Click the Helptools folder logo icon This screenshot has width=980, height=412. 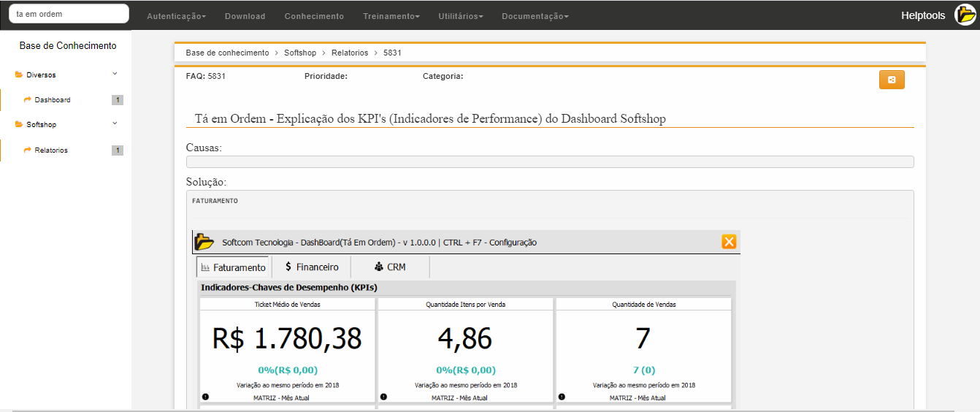[x=966, y=15]
